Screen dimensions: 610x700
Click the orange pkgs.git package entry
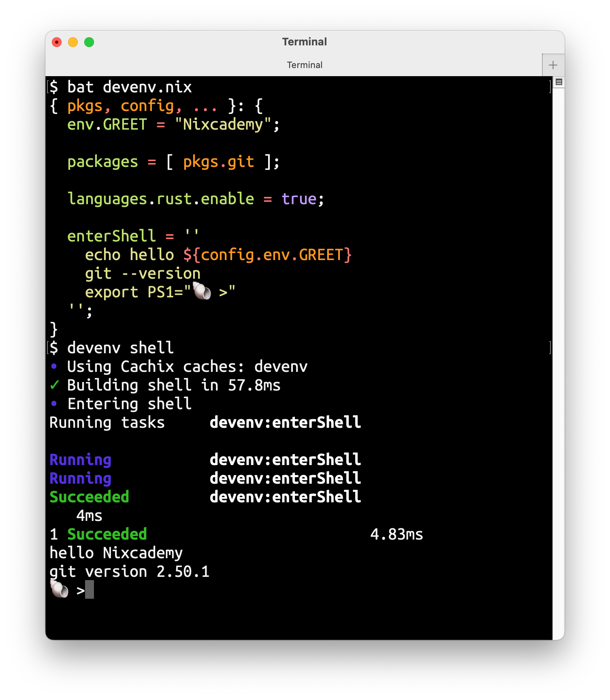pyautogui.click(x=219, y=162)
